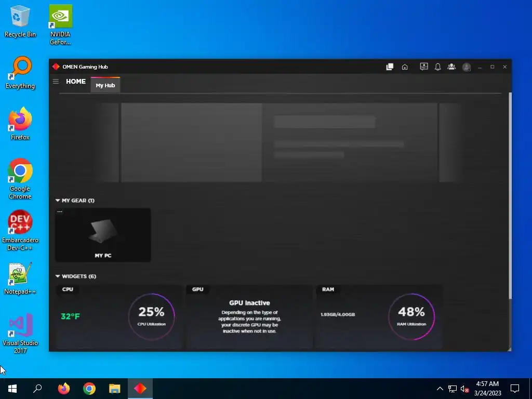Select the Embarcadero Dev-C++ desktop shortcut
The height and width of the screenshot is (399, 532).
coord(20,230)
